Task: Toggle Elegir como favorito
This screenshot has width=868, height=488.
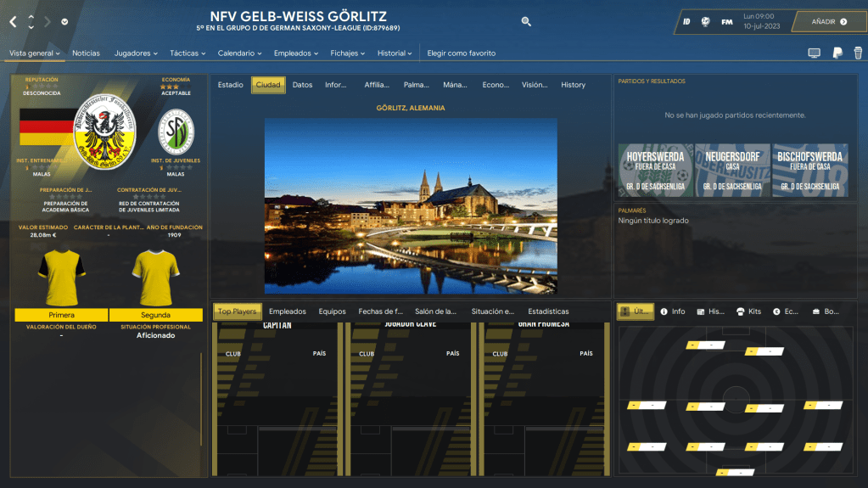Action: (461, 53)
